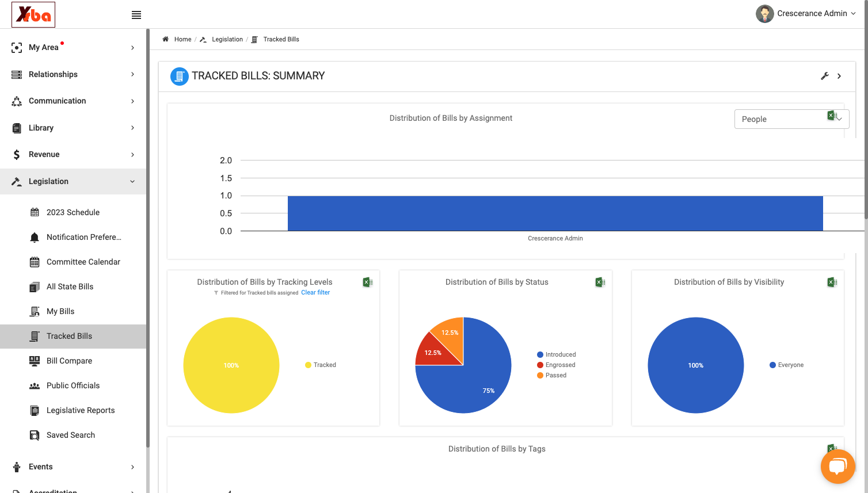Click the Revenue dollar icon

pyautogui.click(x=17, y=155)
